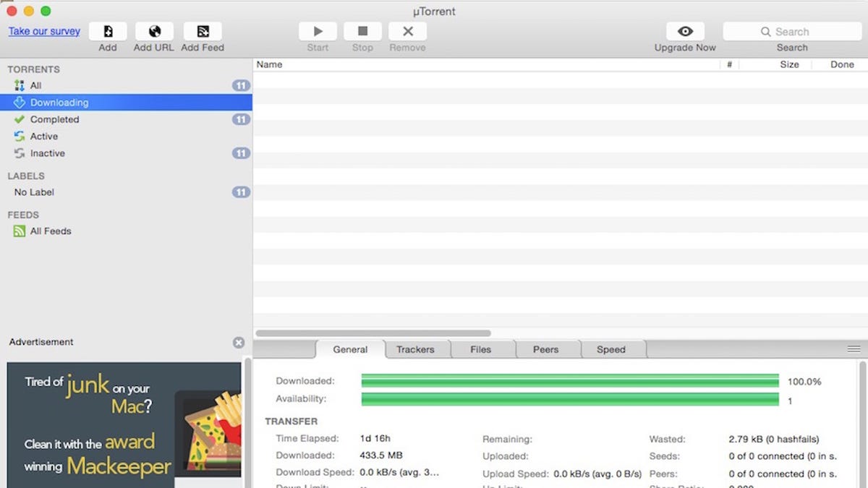This screenshot has width=868, height=488.
Task: Click the detail panel grip icon
Action: (854, 349)
